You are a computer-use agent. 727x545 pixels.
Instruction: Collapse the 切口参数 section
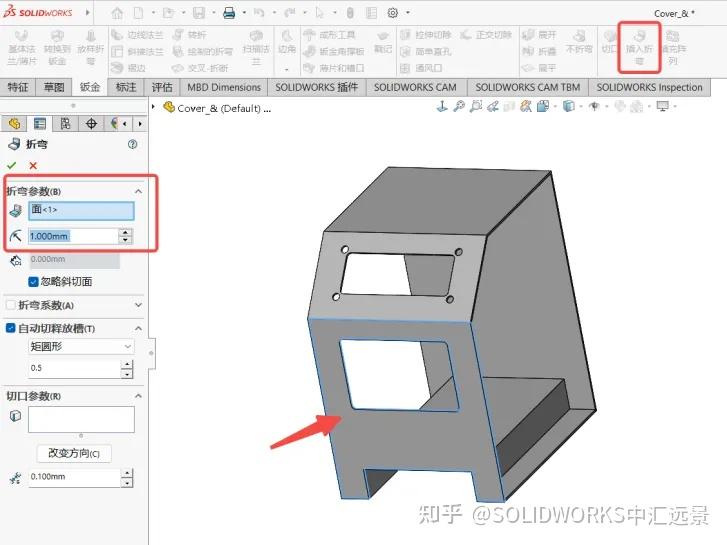coord(138,396)
